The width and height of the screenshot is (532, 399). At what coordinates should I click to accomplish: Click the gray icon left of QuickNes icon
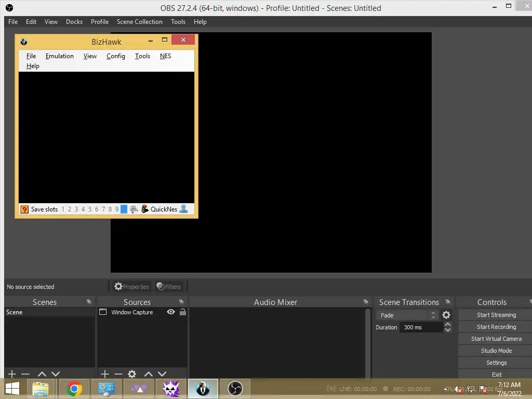tap(134, 209)
